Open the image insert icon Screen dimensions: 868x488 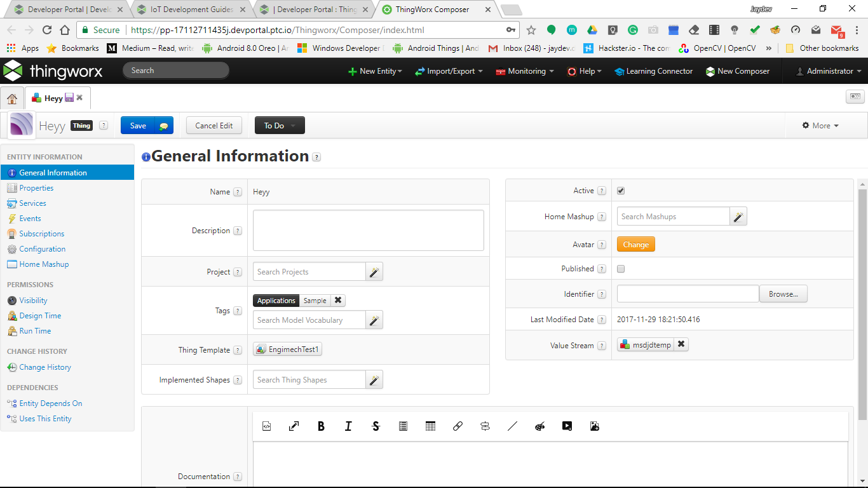pos(594,426)
